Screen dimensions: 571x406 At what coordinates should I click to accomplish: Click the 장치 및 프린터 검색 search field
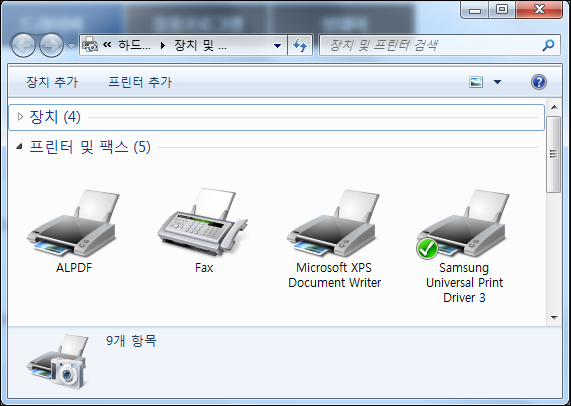pyautogui.click(x=440, y=45)
